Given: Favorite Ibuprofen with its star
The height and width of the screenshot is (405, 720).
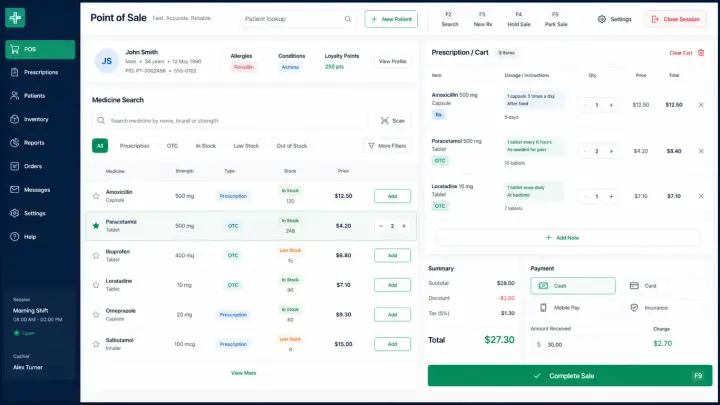Looking at the screenshot, I should click(96, 255).
